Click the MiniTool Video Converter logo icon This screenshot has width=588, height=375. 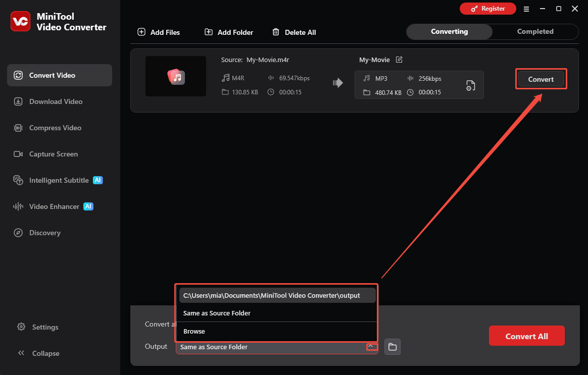pos(20,21)
